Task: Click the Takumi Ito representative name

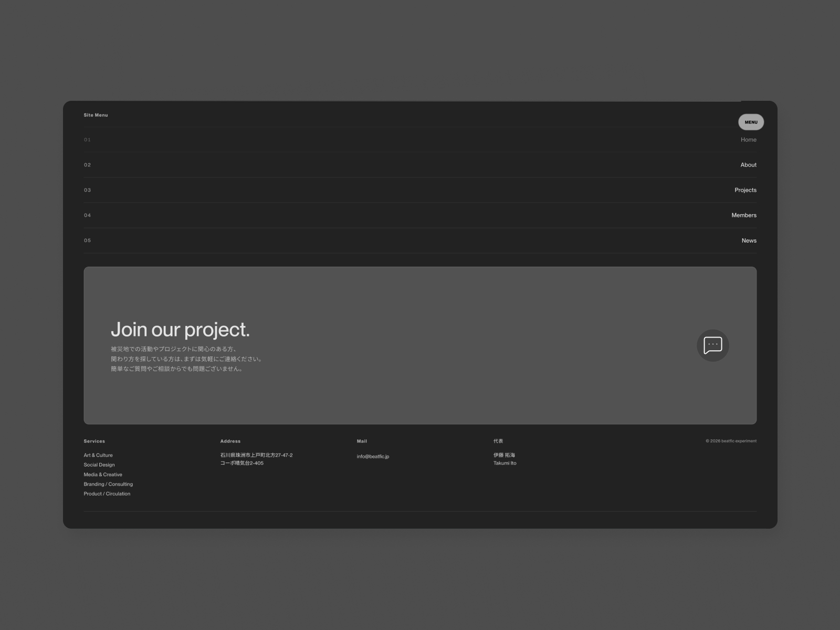Action: coord(505,463)
